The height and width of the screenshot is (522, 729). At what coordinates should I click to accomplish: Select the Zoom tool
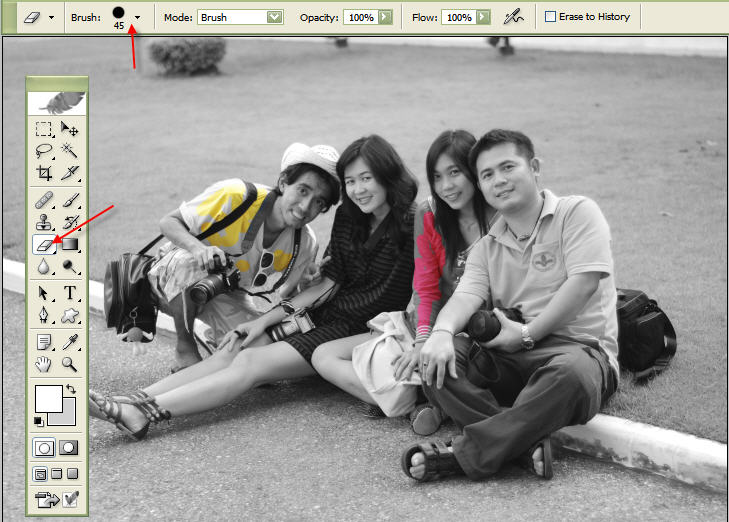coord(70,364)
